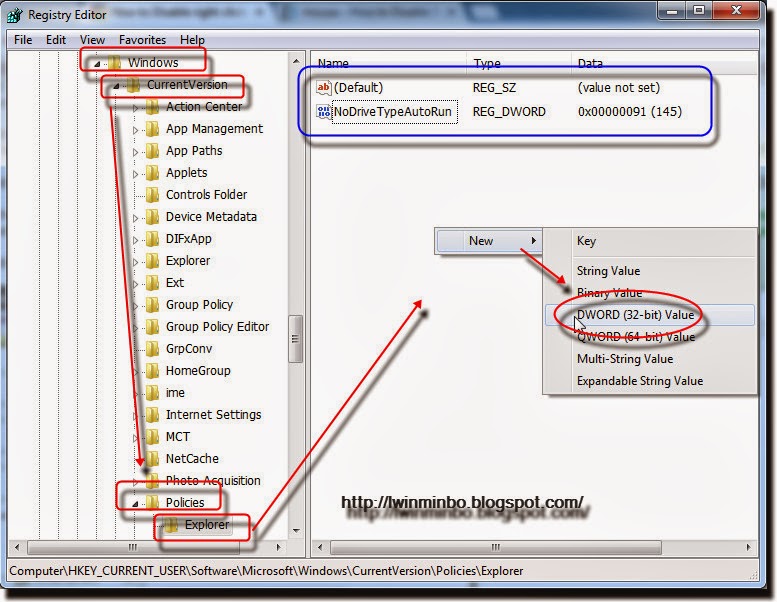The width and height of the screenshot is (777, 602).
Task: Click the DWORD icon beside NoDriveTypeAutoRun
Action: tap(323, 112)
